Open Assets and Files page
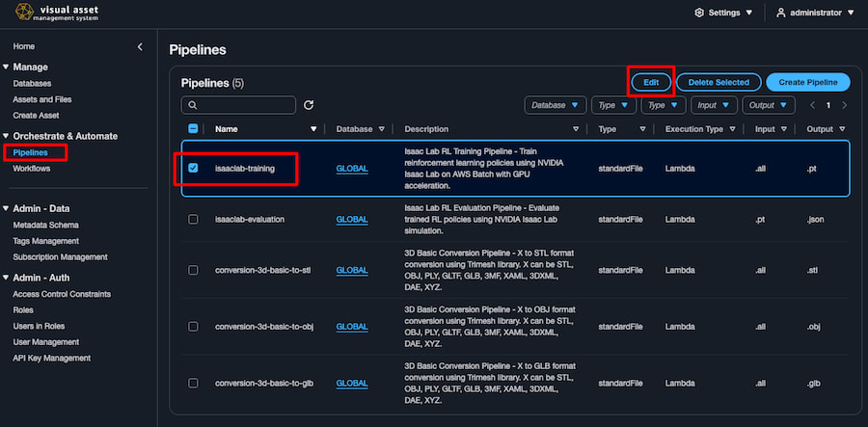 42,99
